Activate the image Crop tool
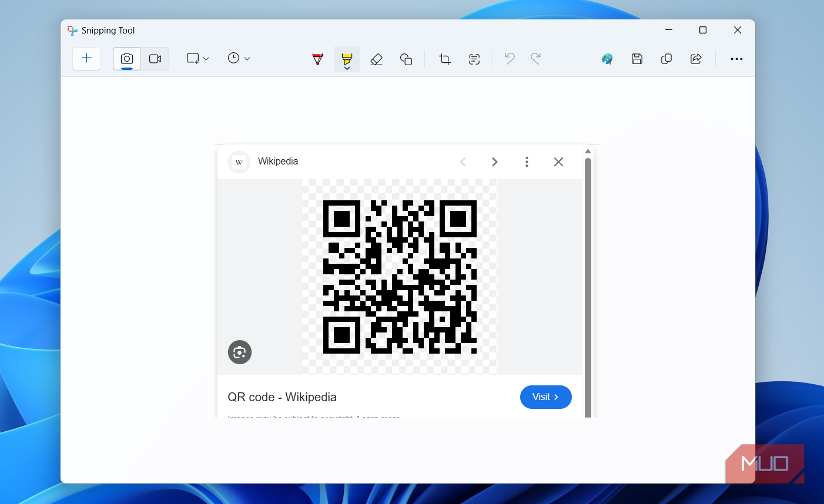The width and height of the screenshot is (824, 504). (x=445, y=59)
